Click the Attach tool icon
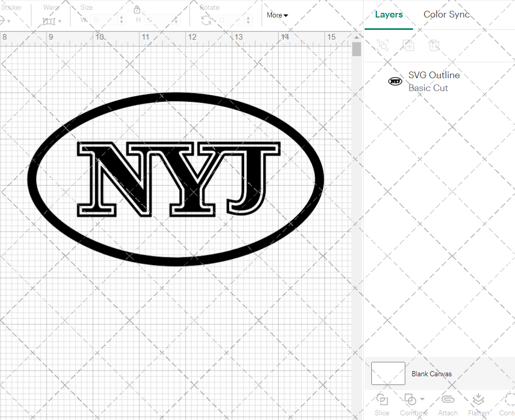Screen dimensions: 515x420 448,399
